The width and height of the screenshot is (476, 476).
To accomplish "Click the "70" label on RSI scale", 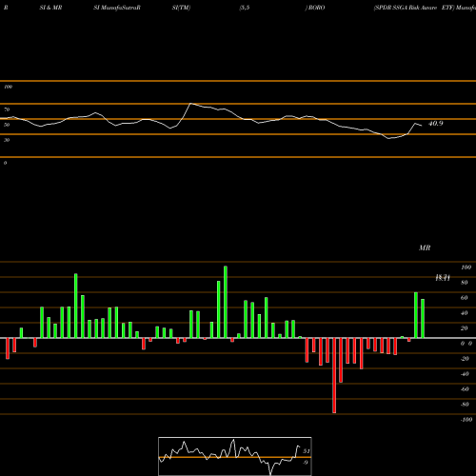I will coord(7,109).
